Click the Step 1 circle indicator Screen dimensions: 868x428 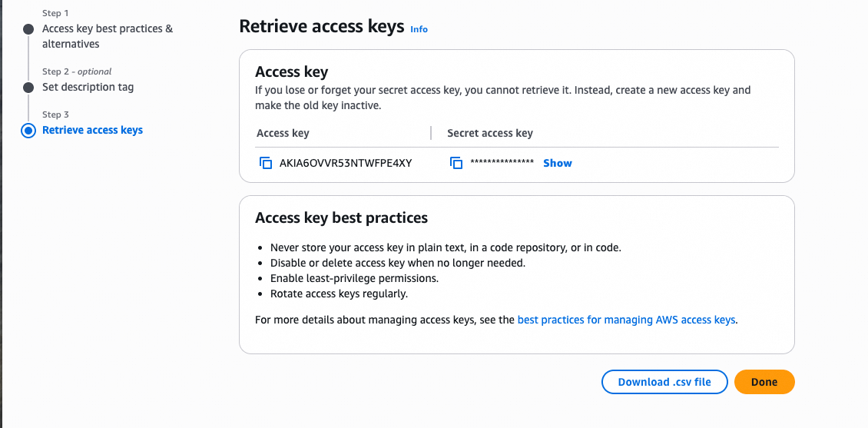[x=28, y=29]
